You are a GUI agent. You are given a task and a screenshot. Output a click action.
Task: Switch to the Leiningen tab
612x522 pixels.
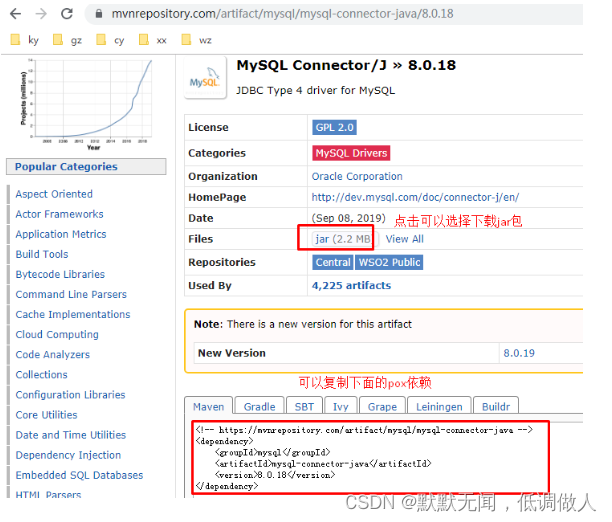[439, 406]
